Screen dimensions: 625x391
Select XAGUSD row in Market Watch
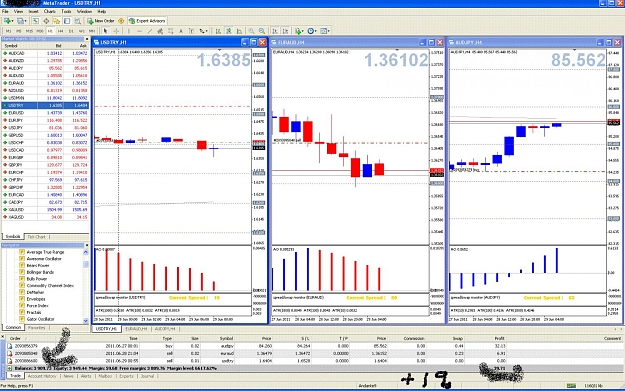point(45,217)
